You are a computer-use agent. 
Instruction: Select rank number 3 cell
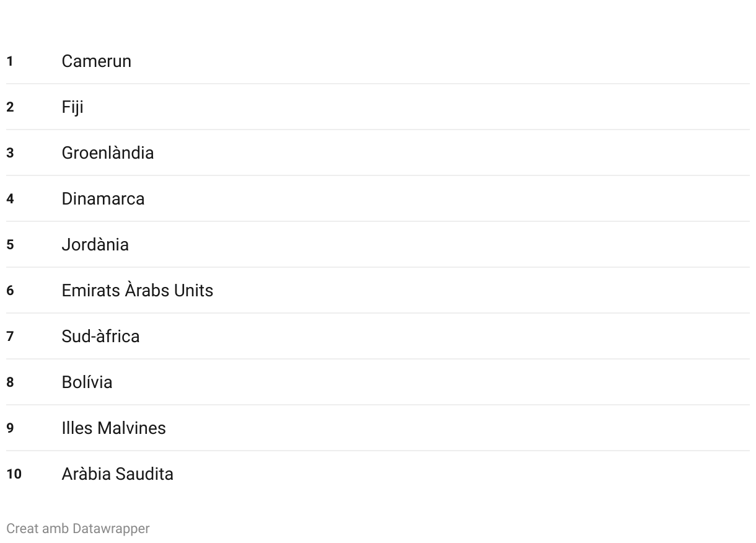[x=10, y=153]
